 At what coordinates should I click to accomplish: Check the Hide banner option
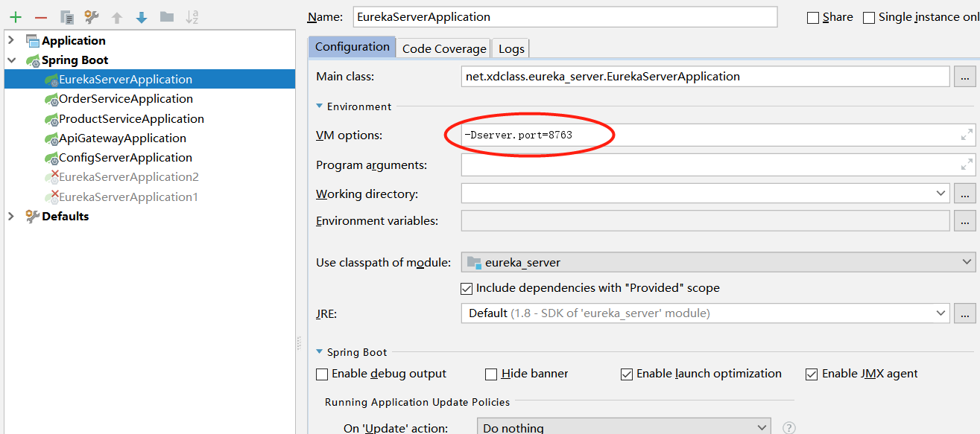point(491,374)
